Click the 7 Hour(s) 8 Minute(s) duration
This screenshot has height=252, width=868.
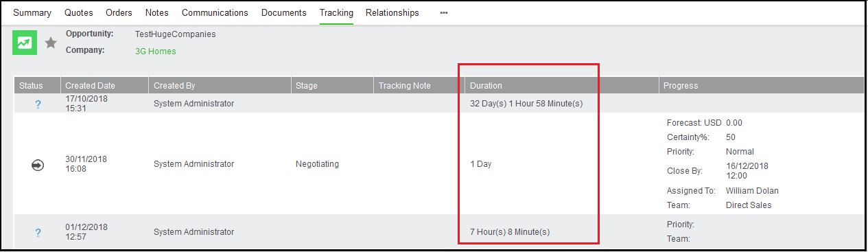click(510, 232)
